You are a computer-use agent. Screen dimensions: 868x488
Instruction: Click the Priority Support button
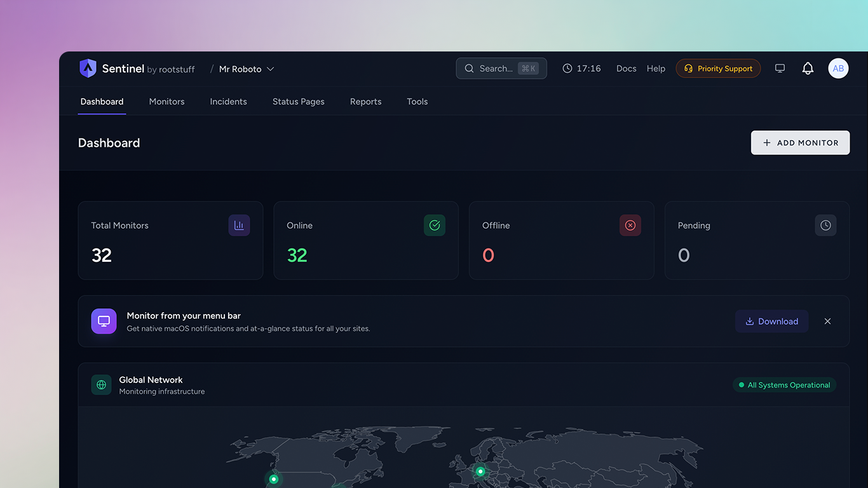point(718,69)
